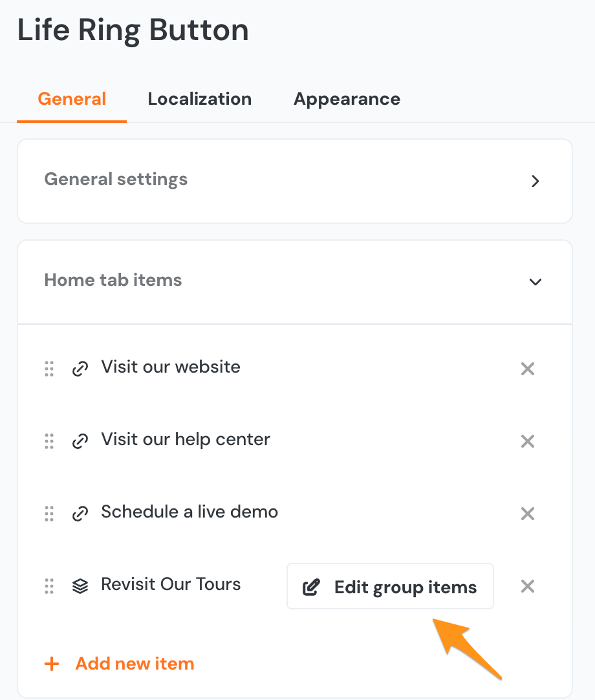Click Edit group items button
This screenshot has width=595, height=700.
click(x=390, y=587)
